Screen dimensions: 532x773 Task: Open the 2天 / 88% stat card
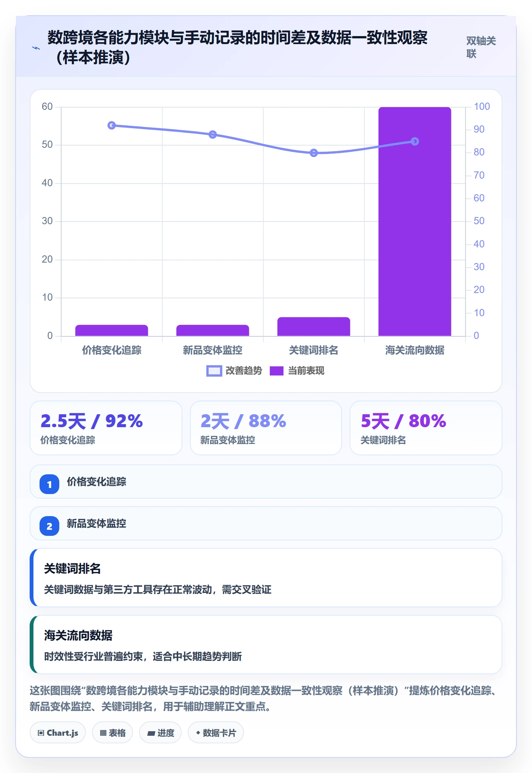tap(266, 428)
